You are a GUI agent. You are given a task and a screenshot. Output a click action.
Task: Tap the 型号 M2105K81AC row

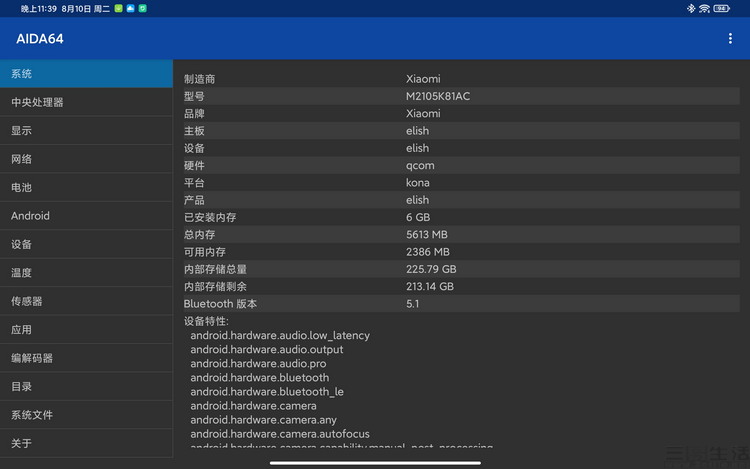pos(460,96)
